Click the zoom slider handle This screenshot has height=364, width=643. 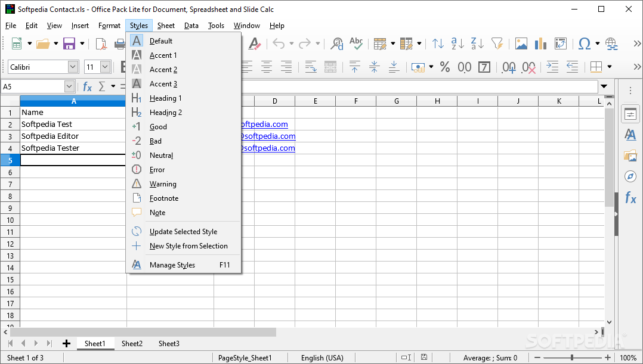click(x=572, y=357)
